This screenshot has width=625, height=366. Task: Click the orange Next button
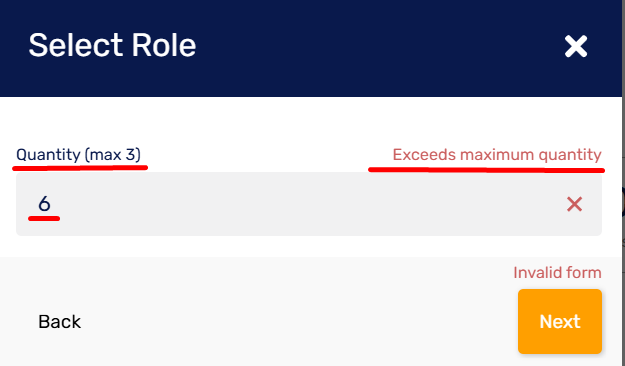tap(560, 321)
